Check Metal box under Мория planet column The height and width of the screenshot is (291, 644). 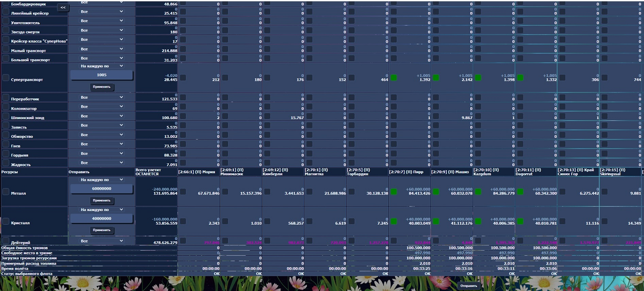tap(183, 191)
